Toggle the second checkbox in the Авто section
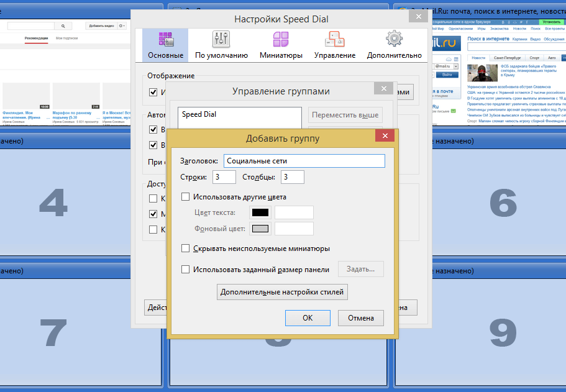Image resolution: width=566 pixels, height=392 pixels. coord(153,145)
